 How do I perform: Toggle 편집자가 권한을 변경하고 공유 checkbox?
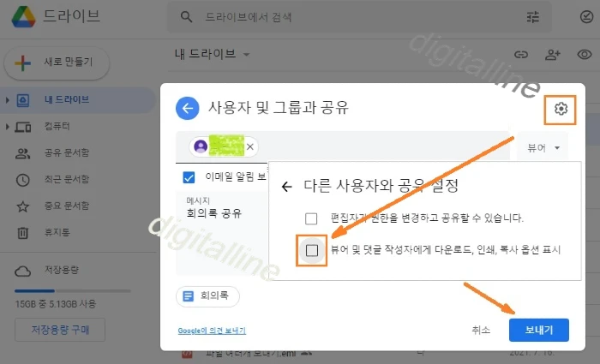click(311, 219)
